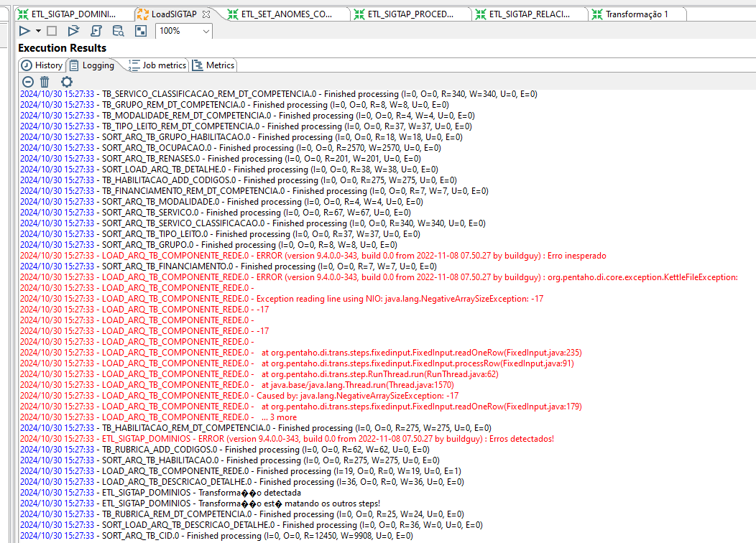Open log settings gear icon
The width and height of the screenshot is (756, 543).
click(x=67, y=82)
